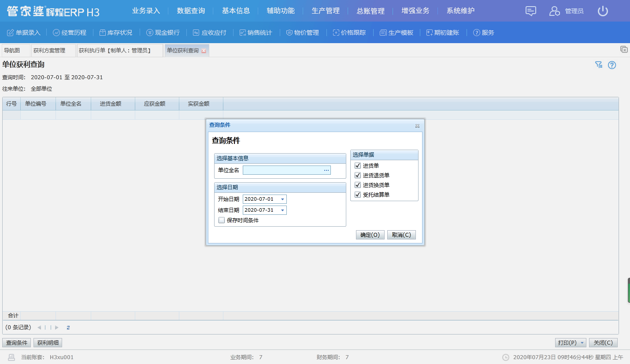The image size is (630, 364).
Task: Open 生产模板 toolbar item
Action: click(397, 33)
